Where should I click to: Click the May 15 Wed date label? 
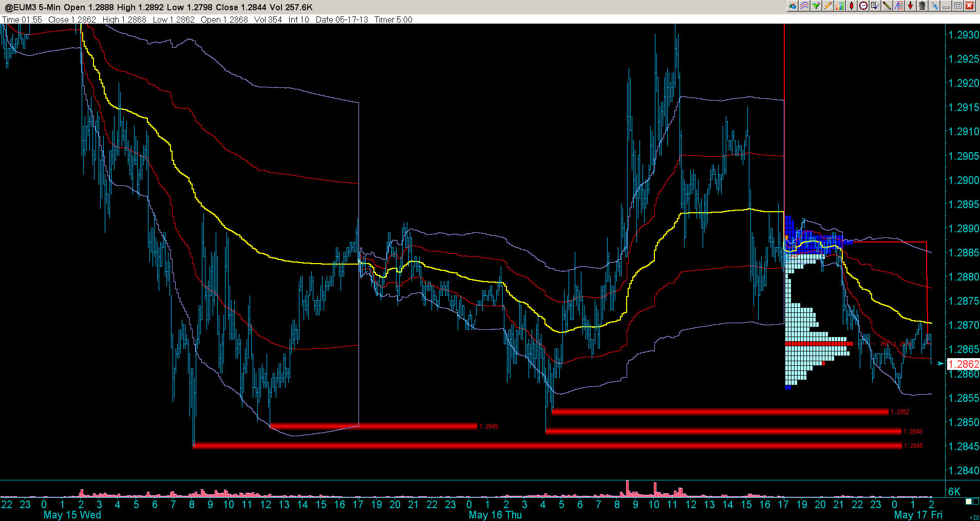click(72, 515)
